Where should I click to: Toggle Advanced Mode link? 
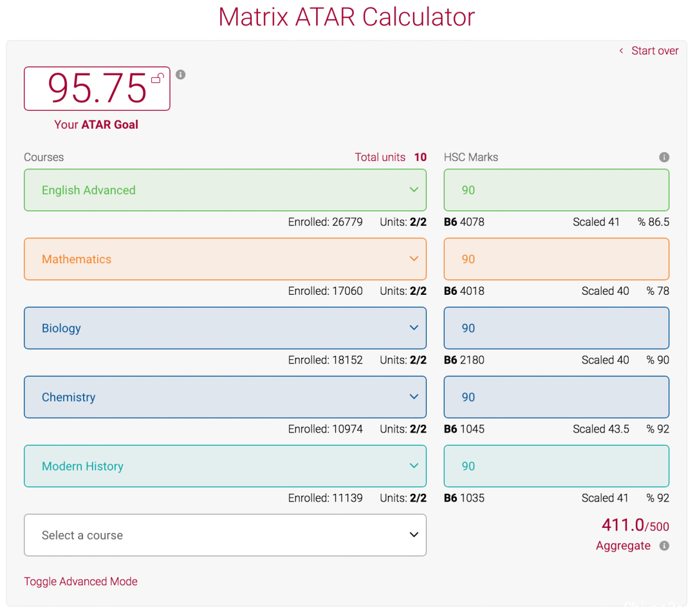coord(80,581)
